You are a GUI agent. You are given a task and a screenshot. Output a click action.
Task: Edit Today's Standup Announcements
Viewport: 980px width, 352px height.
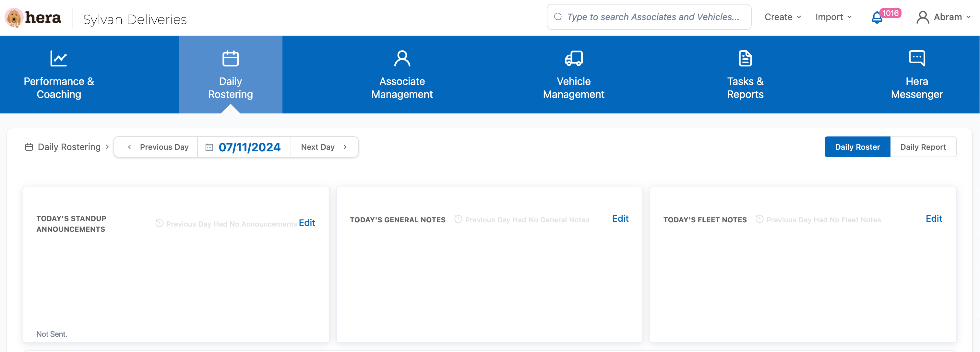[x=307, y=223]
